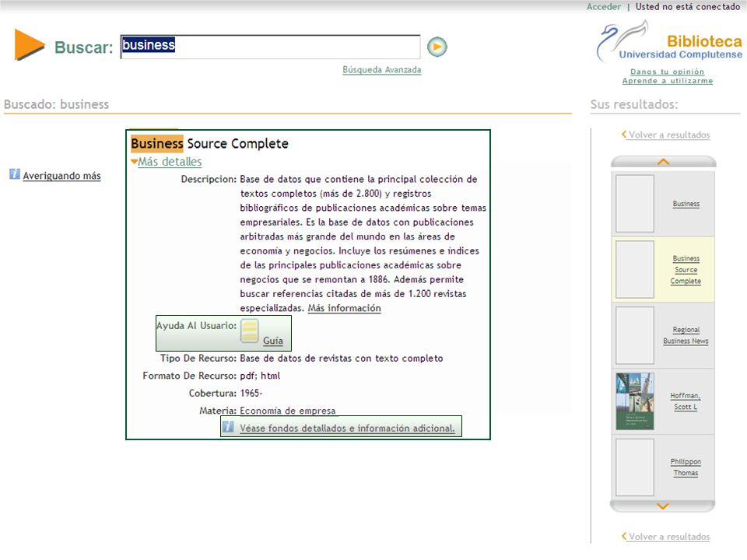Viewport: 747px width, 560px height.
Task: Click the large orange arrow beside Buscar
Action: [x=29, y=45]
